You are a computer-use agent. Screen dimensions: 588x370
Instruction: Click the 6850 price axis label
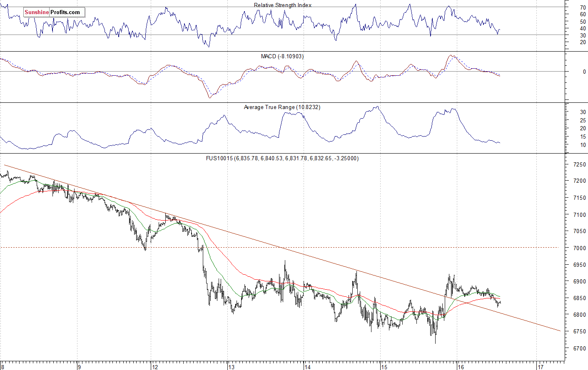[580, 298]
